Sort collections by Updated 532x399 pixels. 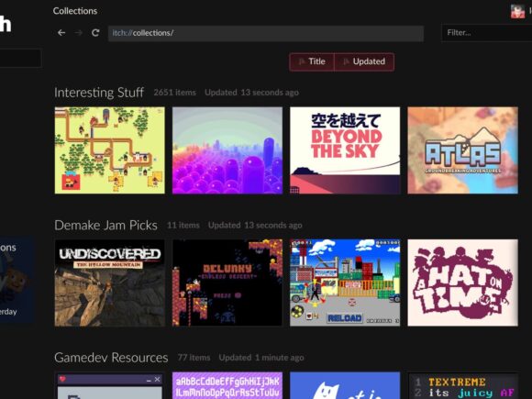(364, 61)
